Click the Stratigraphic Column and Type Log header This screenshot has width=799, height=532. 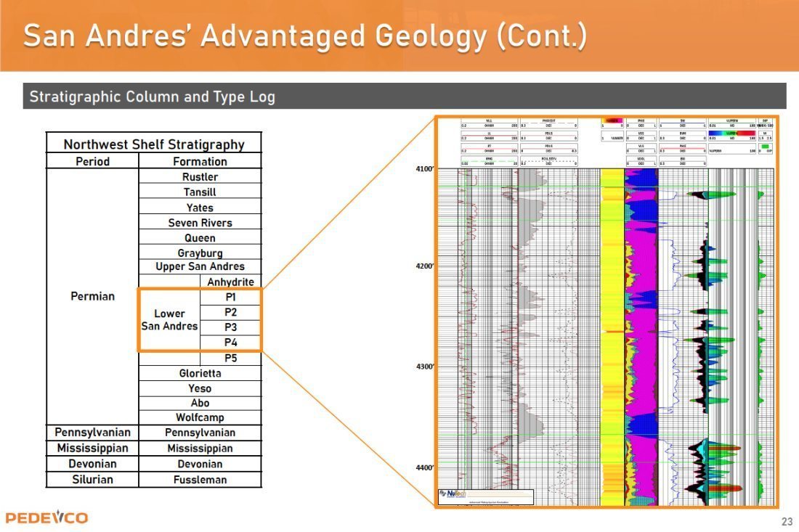click(152, 97)
